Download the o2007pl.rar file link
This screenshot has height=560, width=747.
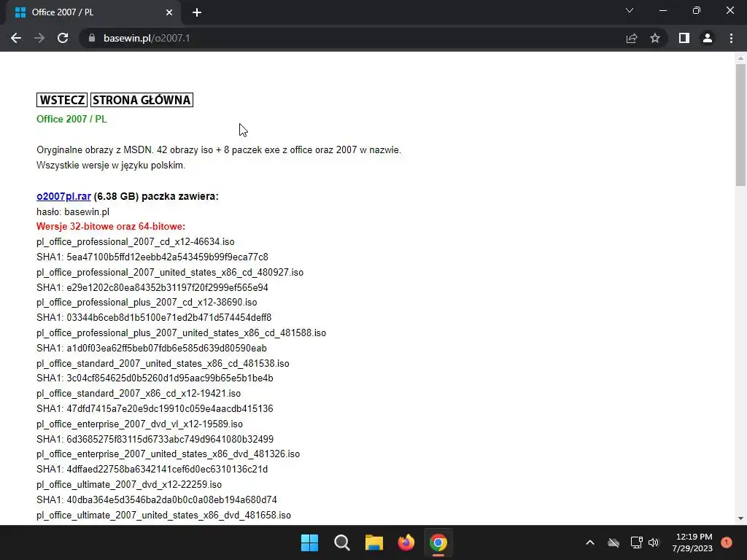click(x=64, y=196)
